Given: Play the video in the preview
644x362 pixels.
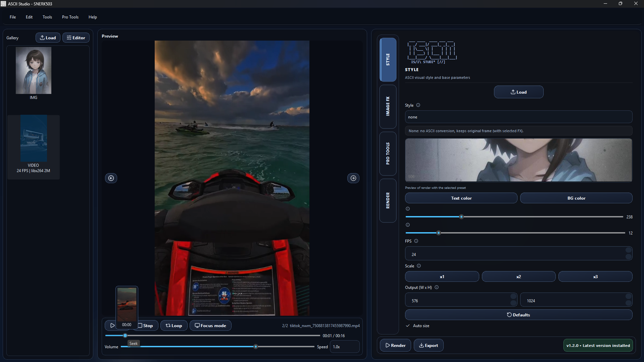Looking at the screenshot, I should (x=112, y=325).
